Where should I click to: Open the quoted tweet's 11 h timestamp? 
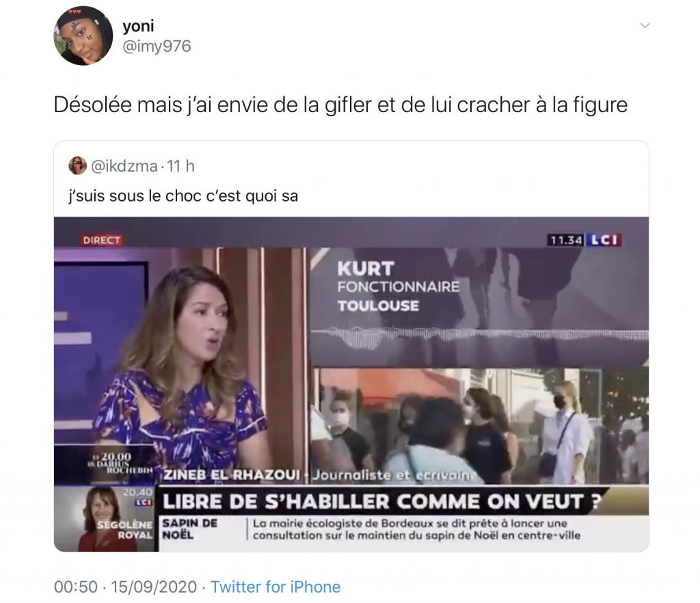pos(180,166)
